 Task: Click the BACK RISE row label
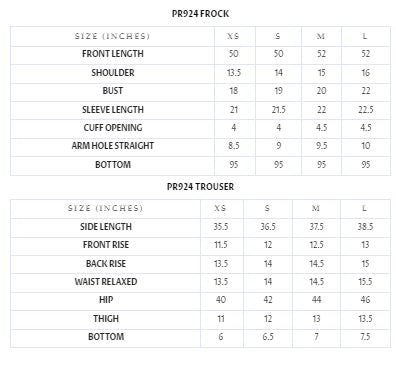click(x=106, y=264)
